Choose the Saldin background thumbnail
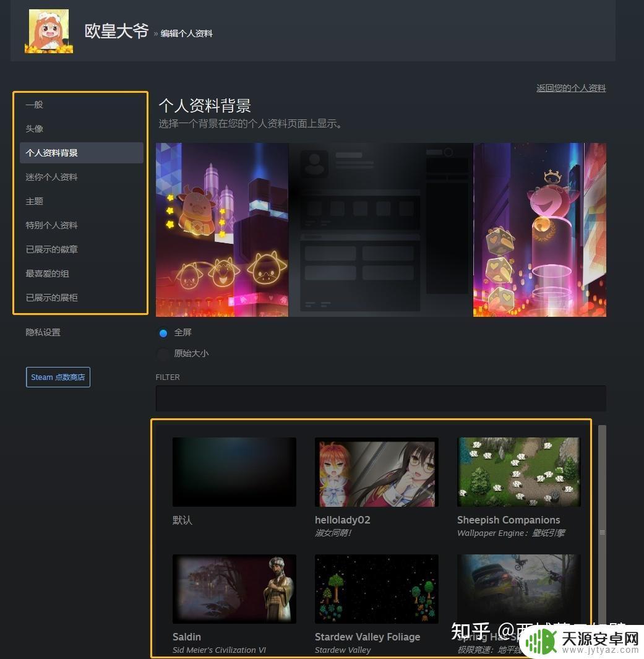Viewport: 644px width, 659px height. tap(234, 588)
